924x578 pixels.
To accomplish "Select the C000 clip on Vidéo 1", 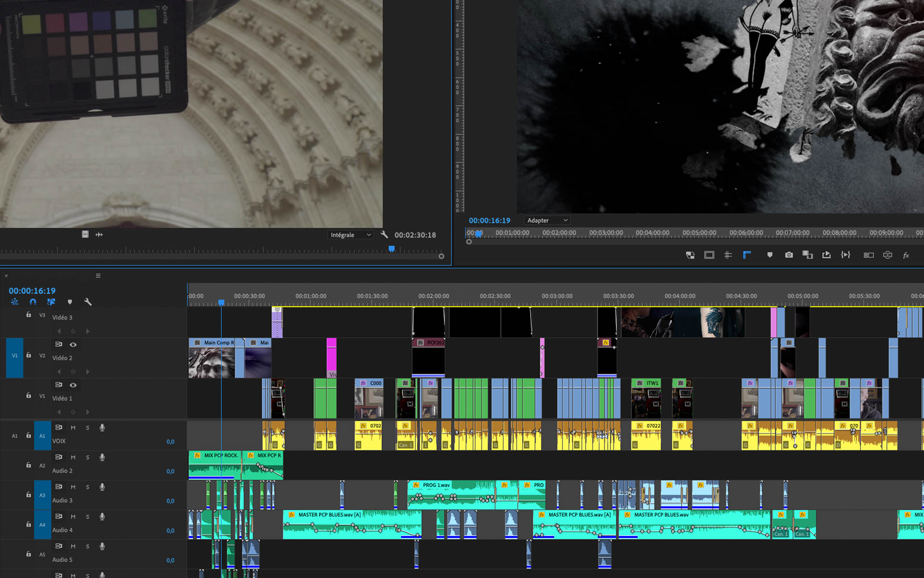I will pos(369,398).
